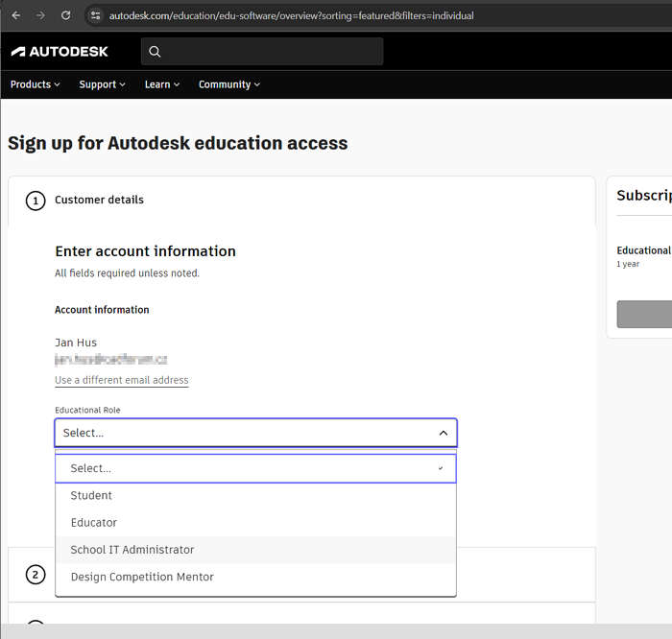
Task: Open the Learn menu
Action: 162,84
